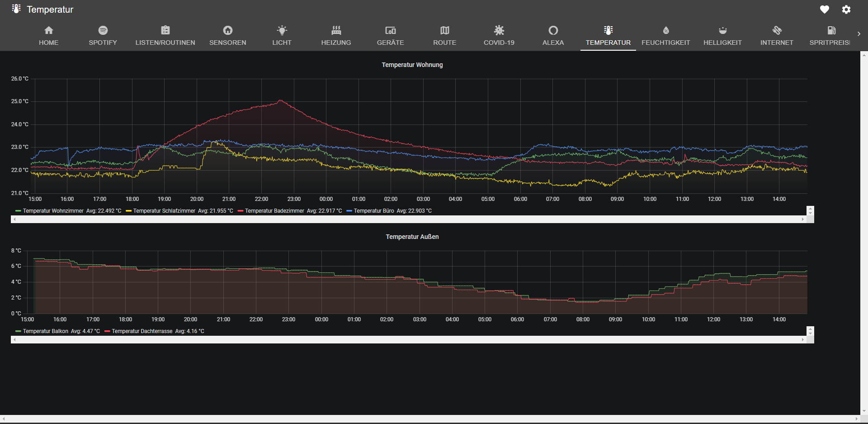Screen dimensions: 868x424
Task: Click the Alexa ring icon
Action: (x=553, y=30)
